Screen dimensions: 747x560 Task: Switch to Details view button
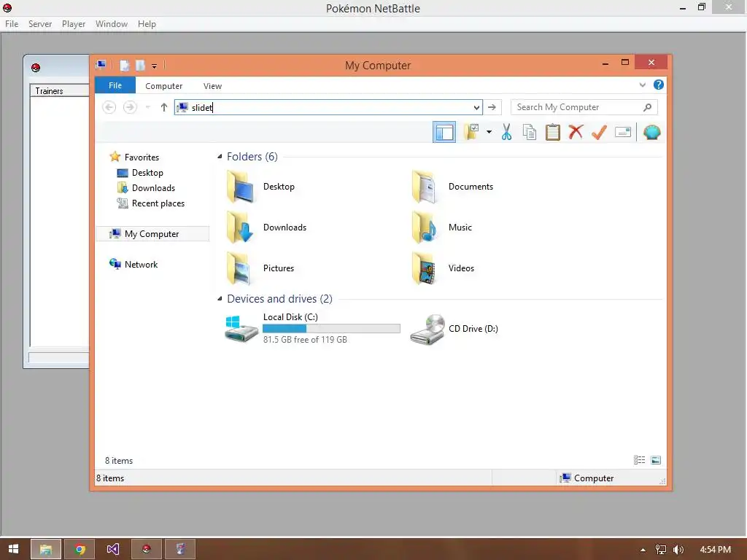[639, 460]
